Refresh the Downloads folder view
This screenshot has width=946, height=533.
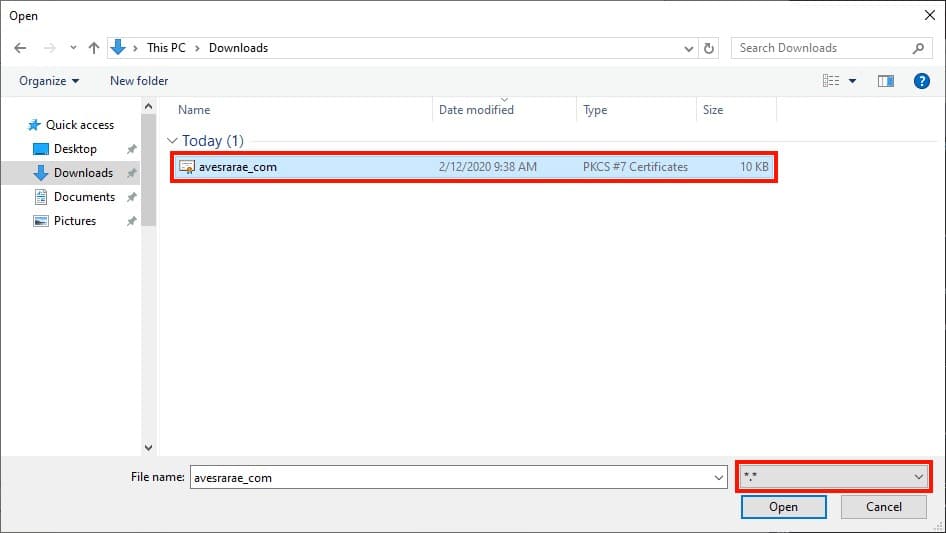tap(710, 48)
